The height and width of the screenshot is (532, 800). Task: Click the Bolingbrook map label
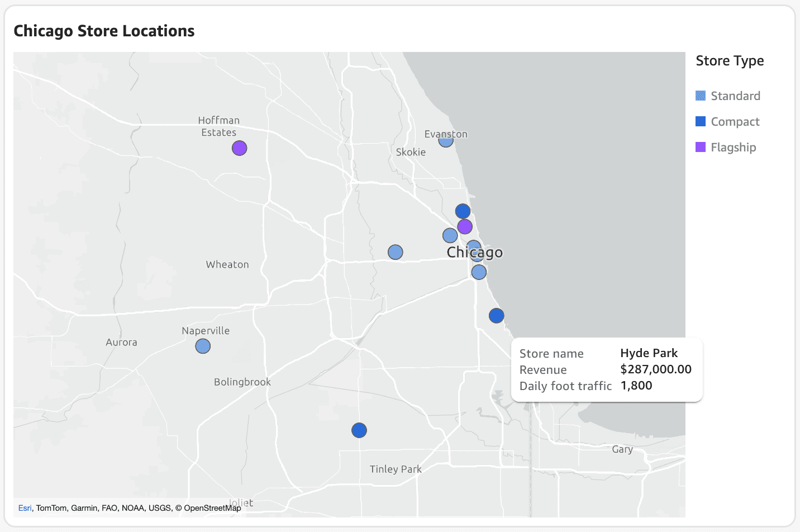(x=242, y=382)
